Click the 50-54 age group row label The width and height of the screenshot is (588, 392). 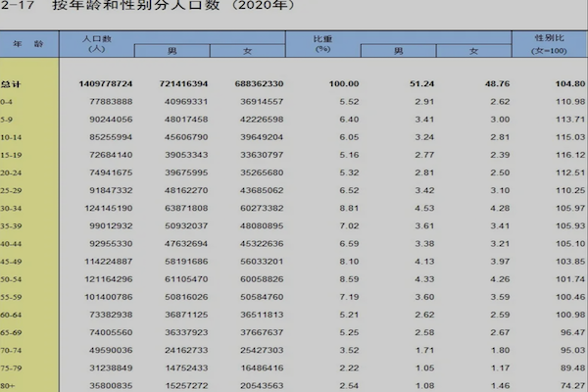point(12,278)
